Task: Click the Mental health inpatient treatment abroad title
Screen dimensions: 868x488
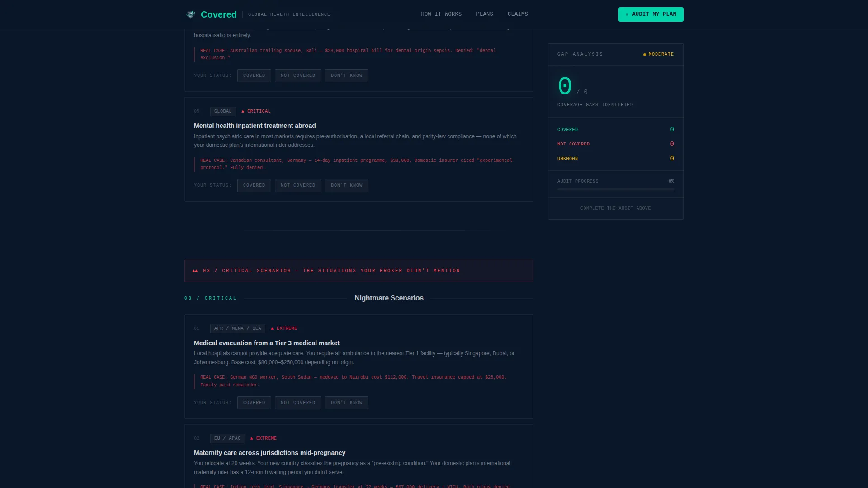Action: tap(255, 126)
